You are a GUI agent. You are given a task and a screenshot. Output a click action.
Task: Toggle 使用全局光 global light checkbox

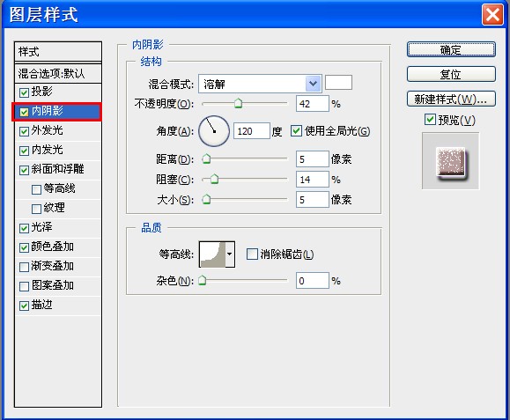pos(296,131)
